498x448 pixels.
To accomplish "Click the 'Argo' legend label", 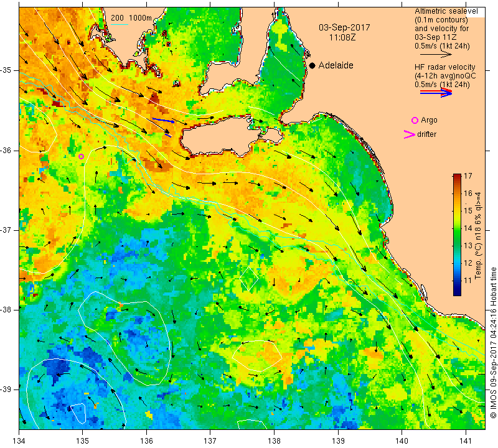I will pyautogui.click(x=429, y=120).
